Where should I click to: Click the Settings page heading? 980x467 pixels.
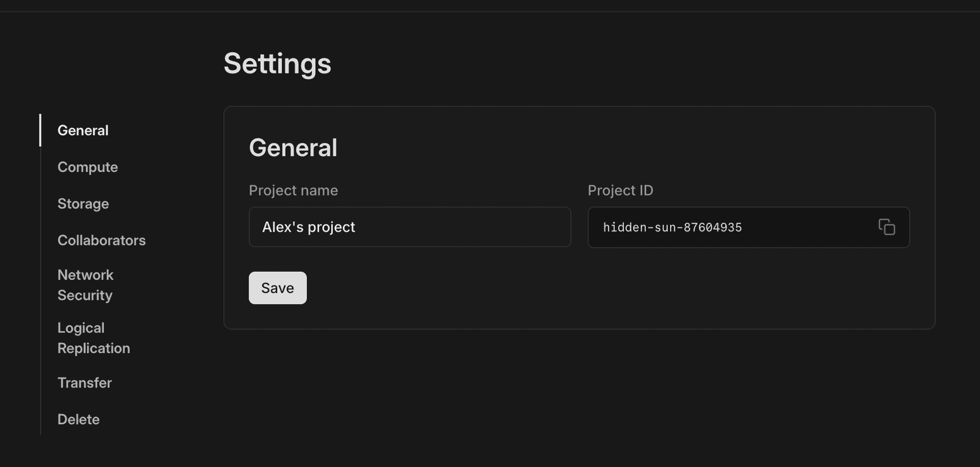[277, 63]
